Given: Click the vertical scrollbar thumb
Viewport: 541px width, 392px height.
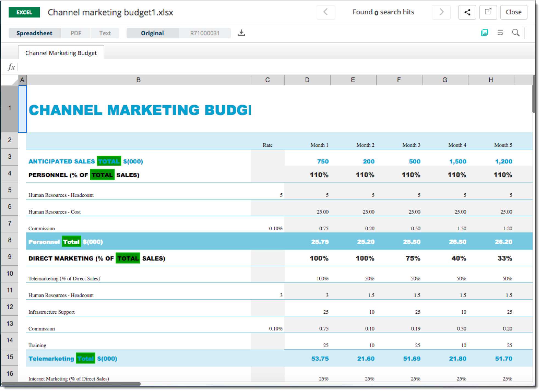Looking at the screenshot, I should pos(534,94).
